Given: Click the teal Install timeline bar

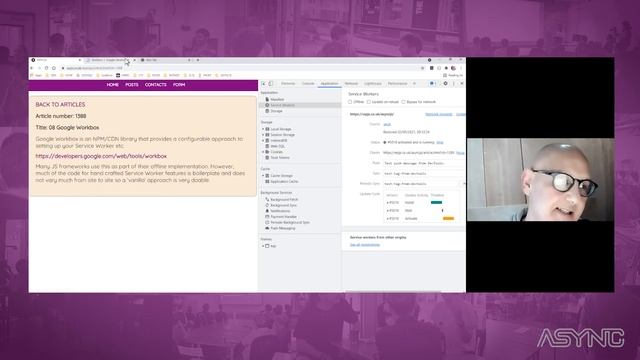Looking at the screenshot, I should click(436, 202).
